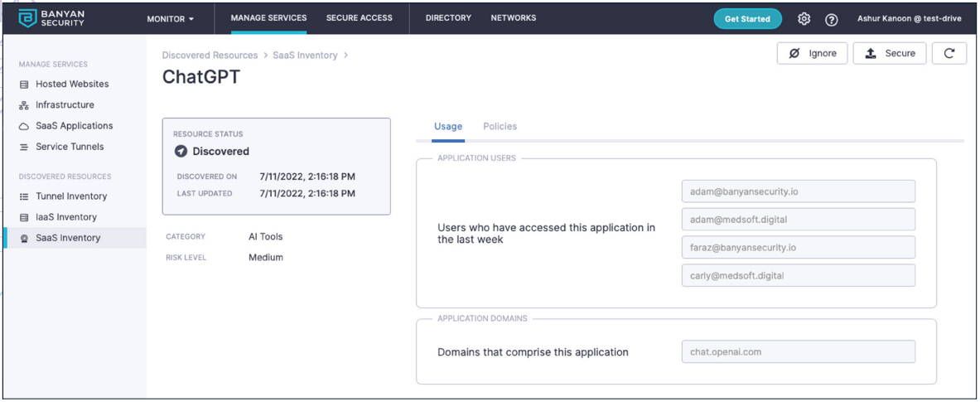Click the Secure button
Image resolution: width=980 pixels, height=402 pixels.
point(890,53)
